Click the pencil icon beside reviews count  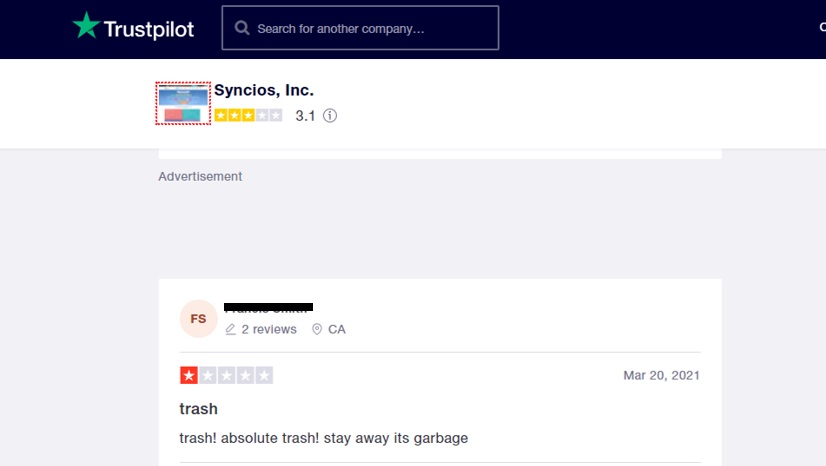tap(231, 329)
